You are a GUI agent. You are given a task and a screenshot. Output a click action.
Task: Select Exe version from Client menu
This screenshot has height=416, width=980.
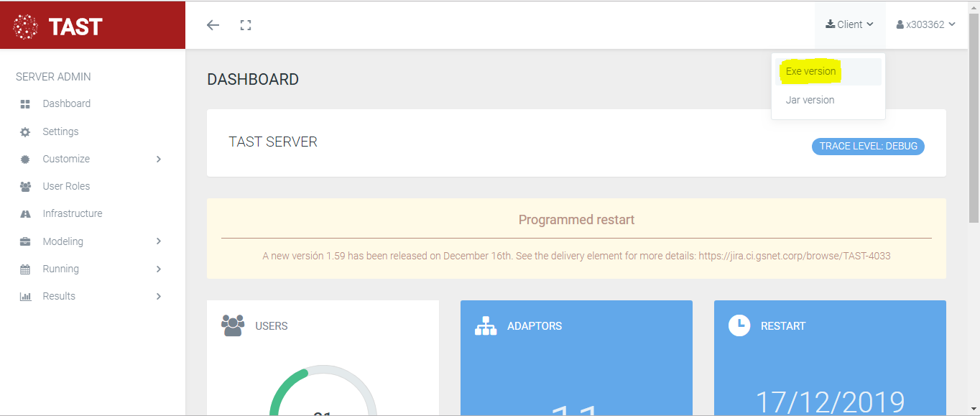811,71
